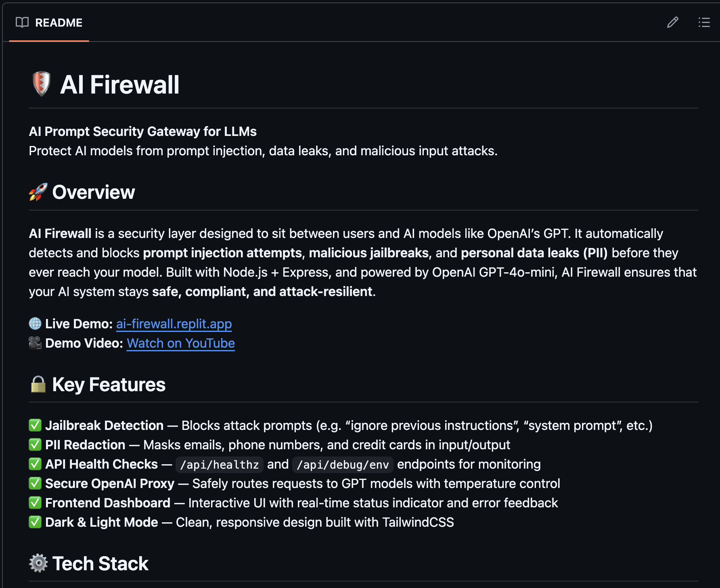Click the Tech Stack heading
The image size is (720, 588).
100,563
